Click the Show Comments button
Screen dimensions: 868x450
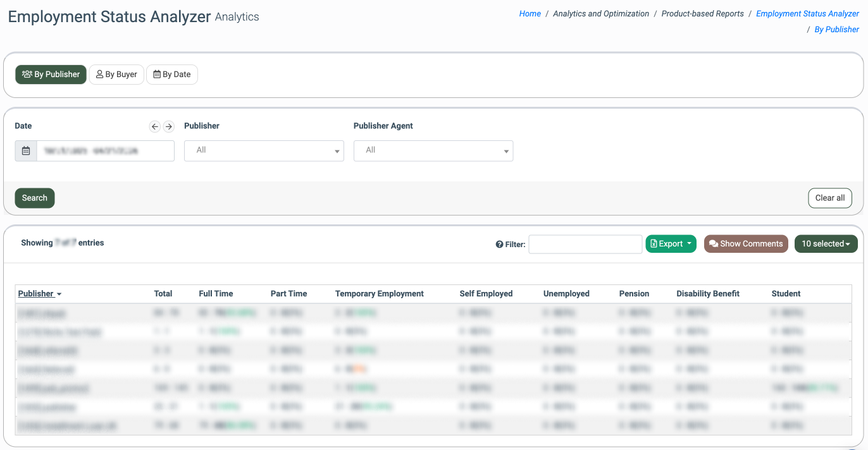[746, 244]
